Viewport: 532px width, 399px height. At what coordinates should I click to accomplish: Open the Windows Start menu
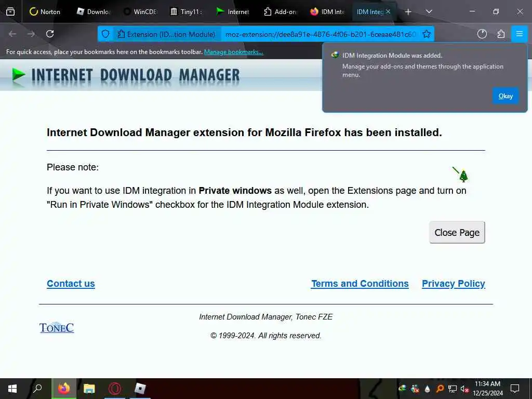click(12, 389)
